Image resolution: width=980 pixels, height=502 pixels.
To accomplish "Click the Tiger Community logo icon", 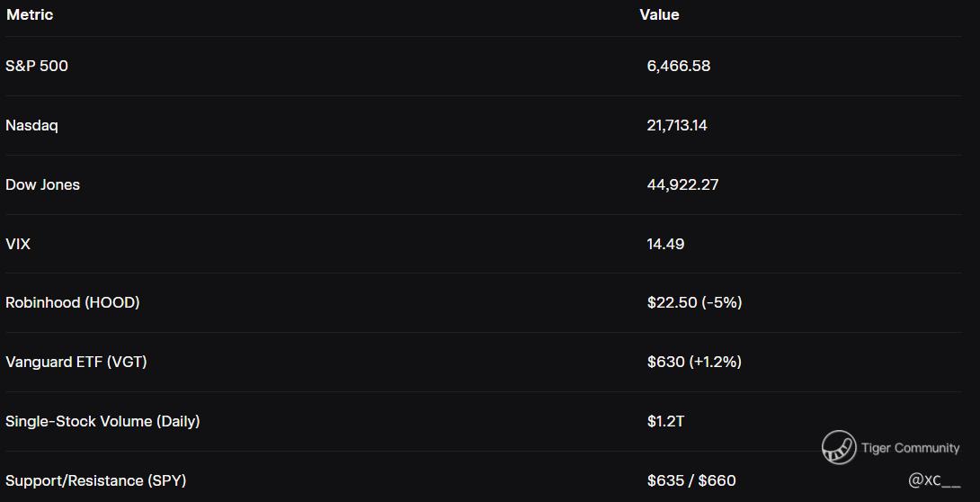I will pyautogui.click(x=839, y=447).
